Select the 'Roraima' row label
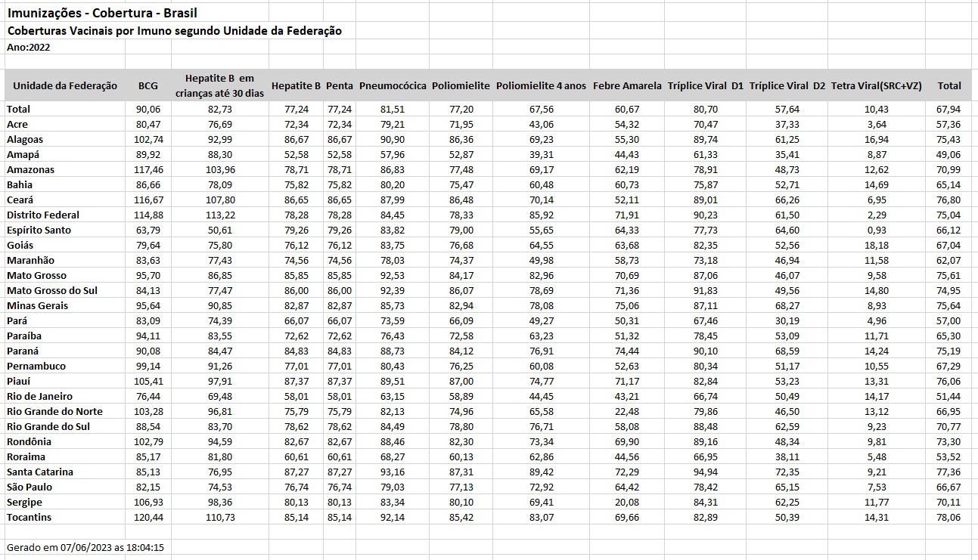Image resolution: width=978 pixels, height=560 pixels. (26, 456)
